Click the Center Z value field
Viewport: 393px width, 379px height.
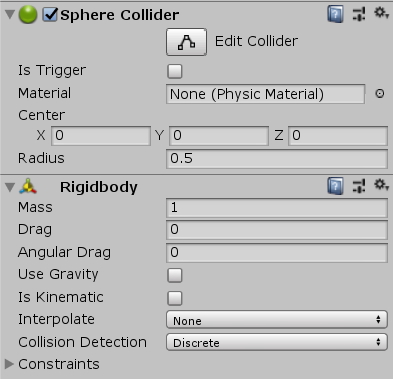[338, 136]
